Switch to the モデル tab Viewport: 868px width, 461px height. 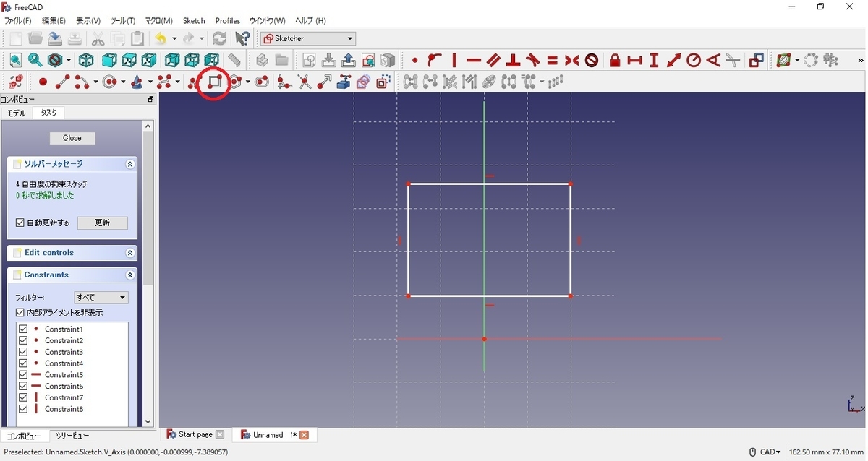pyautogui.click(x=17, y=113)
